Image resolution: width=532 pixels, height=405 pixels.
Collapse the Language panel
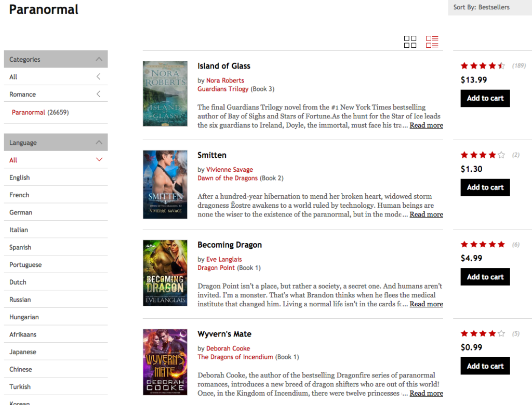tap(99, 142)
